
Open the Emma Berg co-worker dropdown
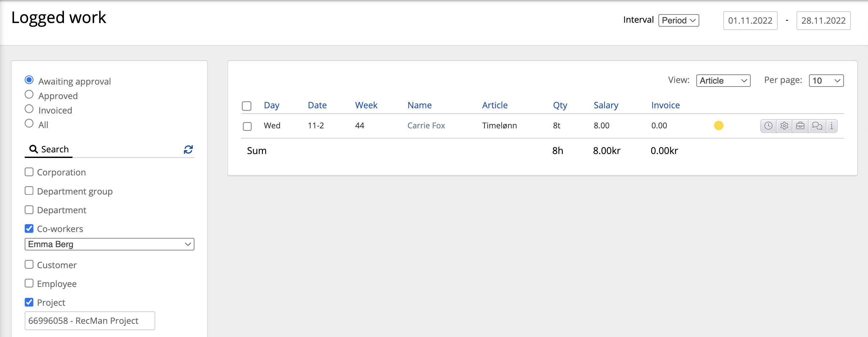109,244
